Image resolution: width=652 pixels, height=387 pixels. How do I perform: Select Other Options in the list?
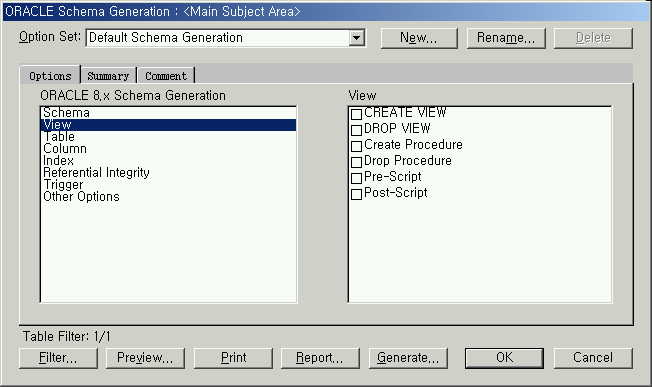click(168, 197)
